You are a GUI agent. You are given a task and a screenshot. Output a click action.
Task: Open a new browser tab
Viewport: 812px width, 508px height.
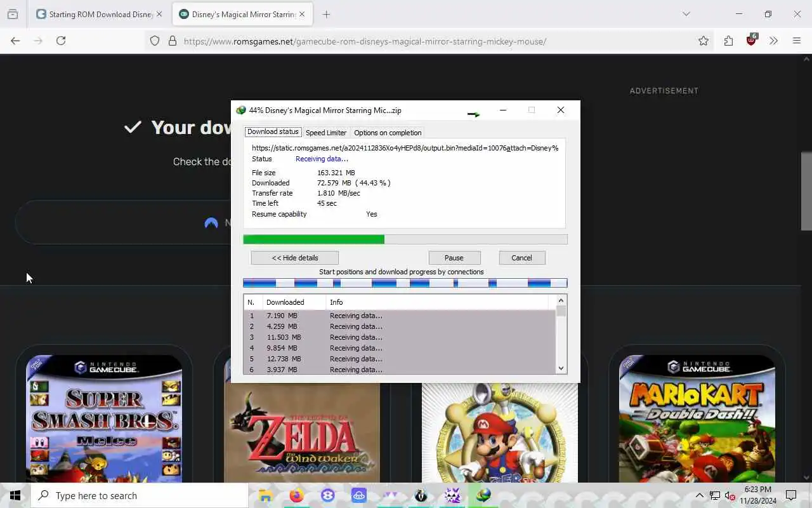pos(326,14)
